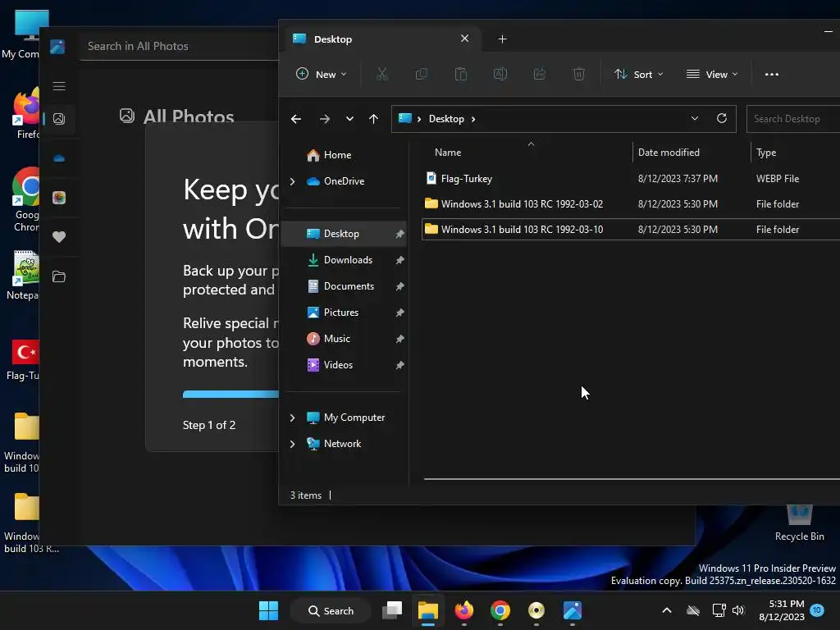This screenshot has height=630, width=840.
Task: Click the Copy icon in Explorer toolbar
Action: coord(422,74)
